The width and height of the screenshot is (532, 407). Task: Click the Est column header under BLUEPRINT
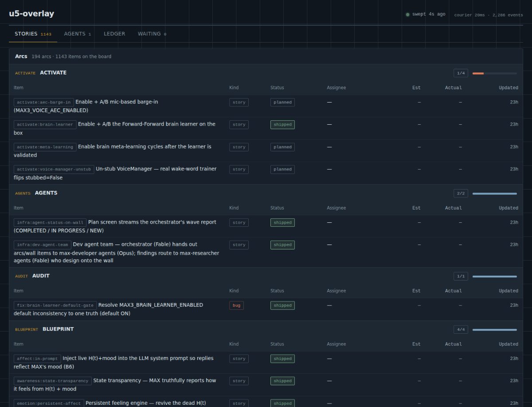click(x=416, y=344)
